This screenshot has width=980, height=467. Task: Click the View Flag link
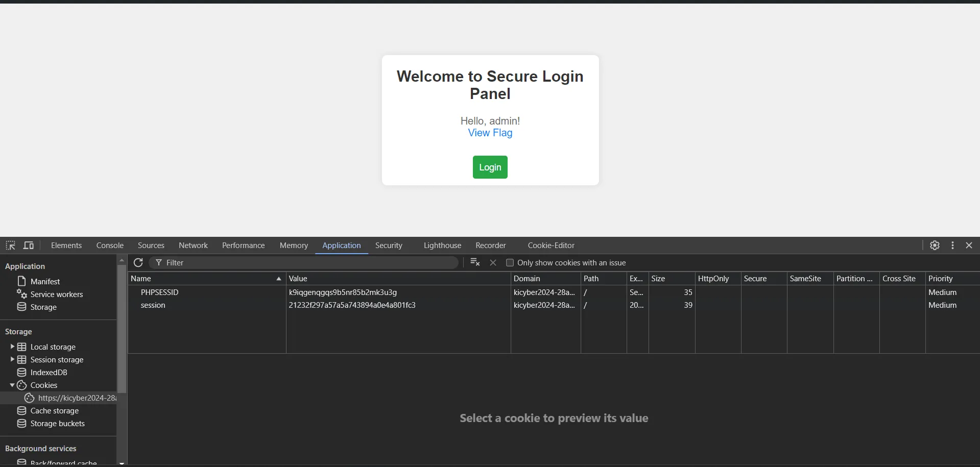(490, 133)
